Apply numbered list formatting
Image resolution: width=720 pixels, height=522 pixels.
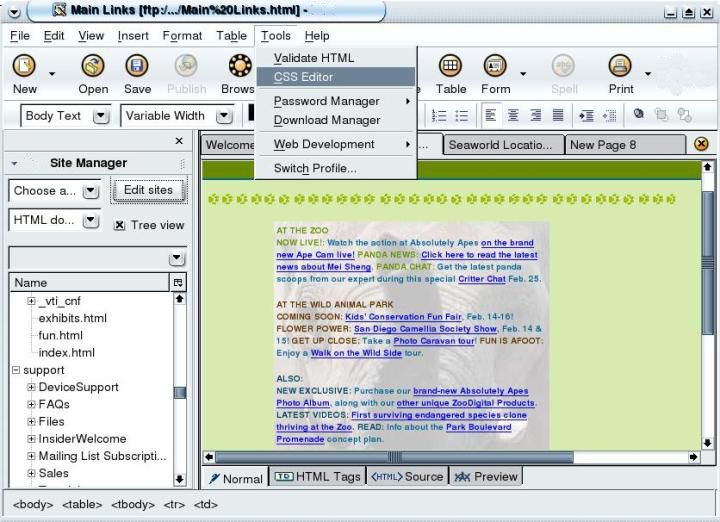pos(439,116)
